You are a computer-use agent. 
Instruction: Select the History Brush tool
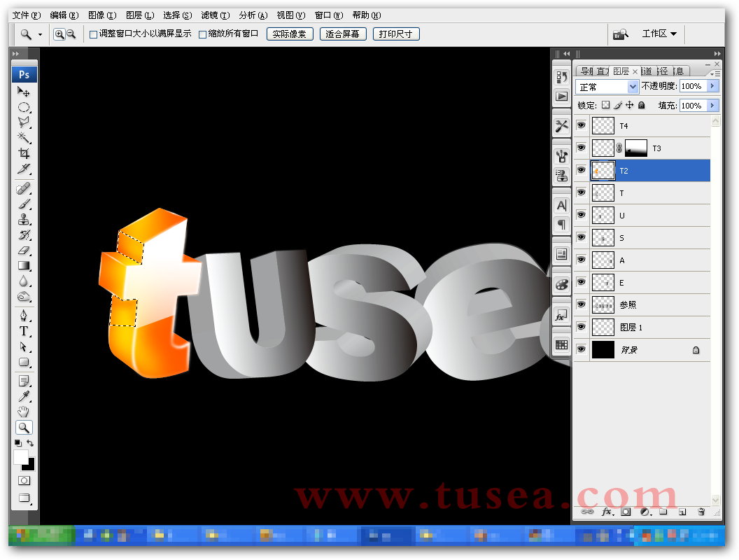point(24,234)
